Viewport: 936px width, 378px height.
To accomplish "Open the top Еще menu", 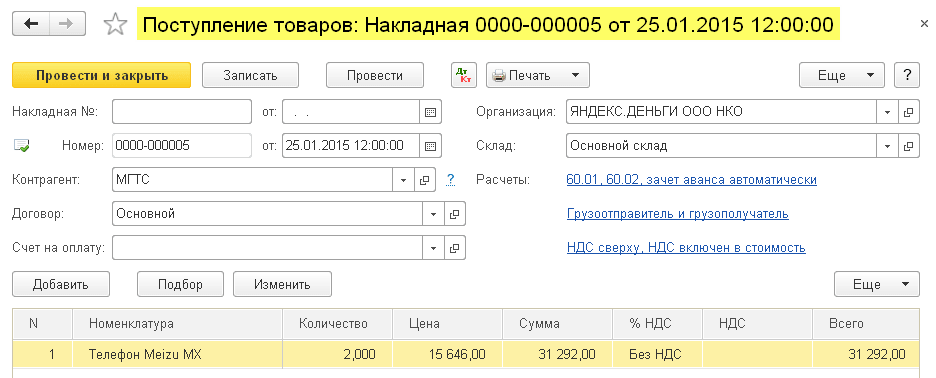I will (x=842, y=75).
